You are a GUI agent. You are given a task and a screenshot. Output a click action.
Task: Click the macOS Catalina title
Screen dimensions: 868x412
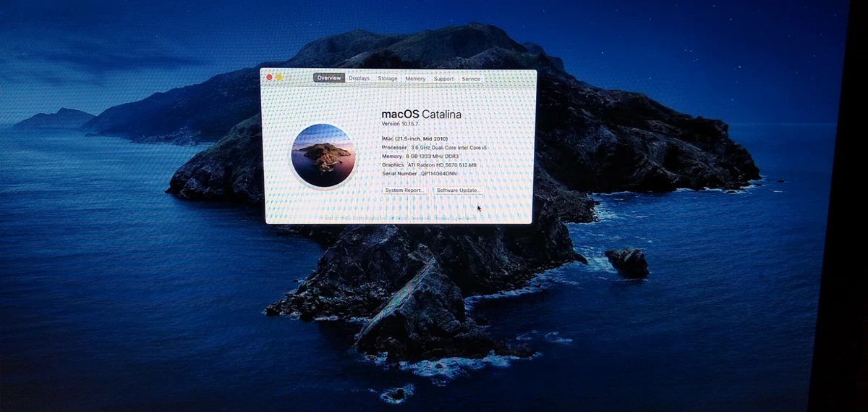[x=421, y=114]
